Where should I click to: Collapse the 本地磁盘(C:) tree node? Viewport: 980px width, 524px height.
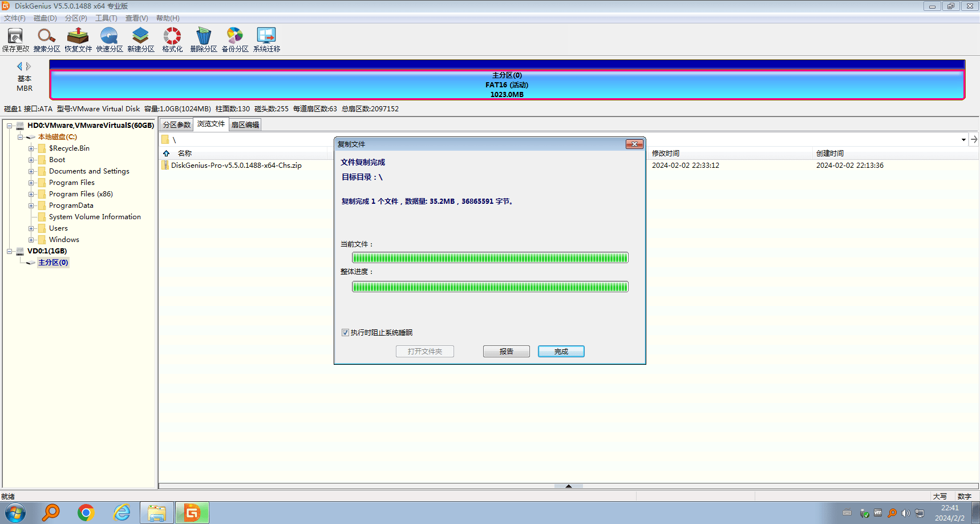pos(21,137)
